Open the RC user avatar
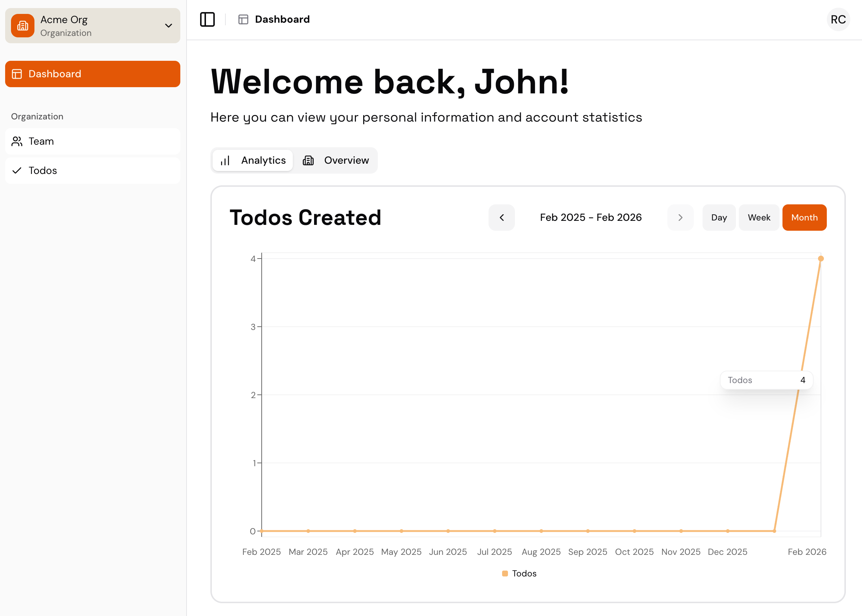 pos(838,19)
